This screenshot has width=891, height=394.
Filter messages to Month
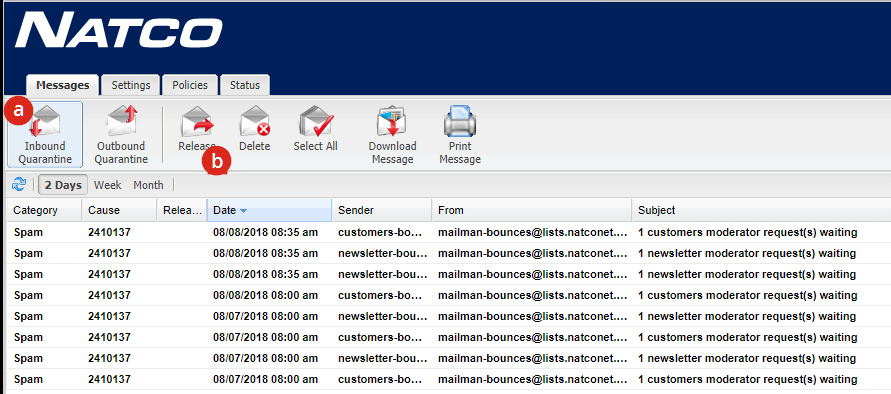[x=148, y=185]
